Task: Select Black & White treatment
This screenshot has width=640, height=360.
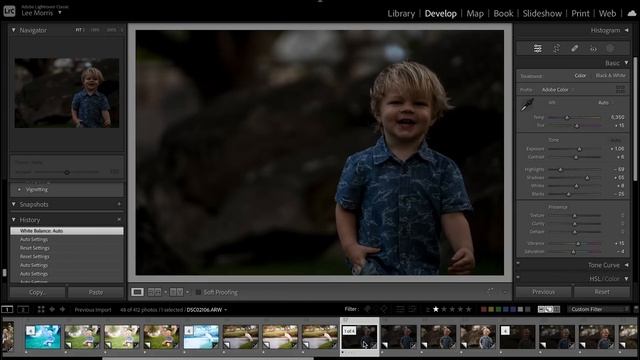Action: (x=610, y=76)
